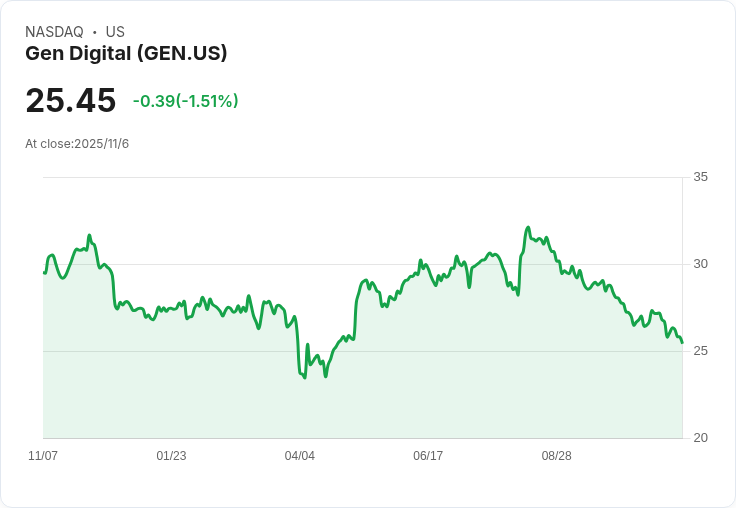Click the chart's lowest dip near 04/04
This screenshot has width=736, height=508.
[x=304, y=378]
